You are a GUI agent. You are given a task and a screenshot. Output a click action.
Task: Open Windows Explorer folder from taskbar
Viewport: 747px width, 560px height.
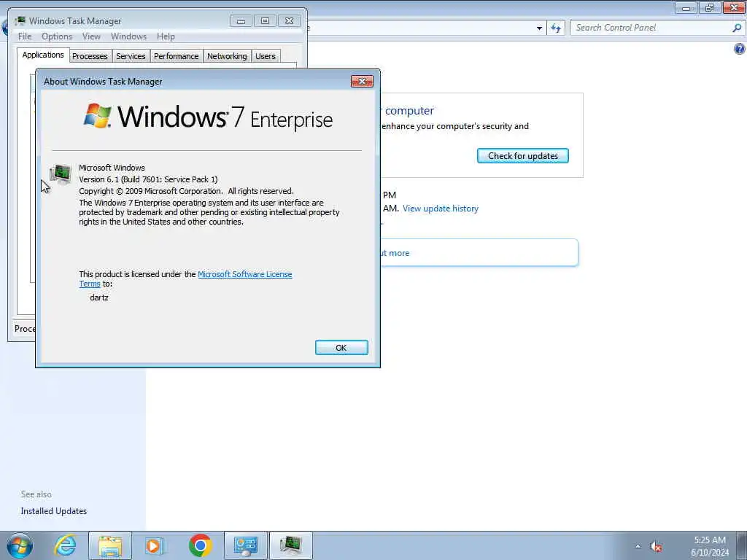pyautogui.click(x=110, y=545)
